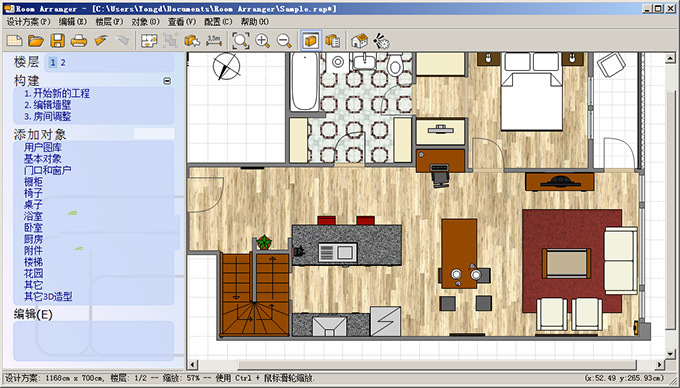Click horizontal scrollbar left arrow
The width and height of the screenshot is (680, 388).
coord(193,365)
